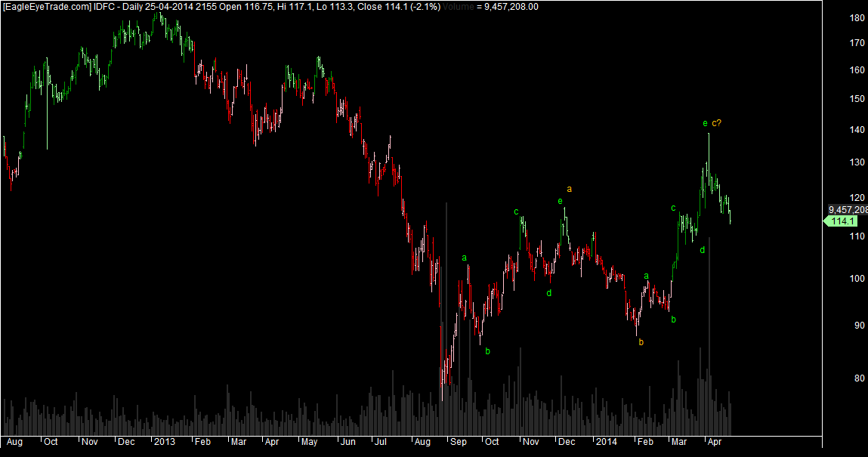Click the 140 price axis label

click(x=857, y=130)
